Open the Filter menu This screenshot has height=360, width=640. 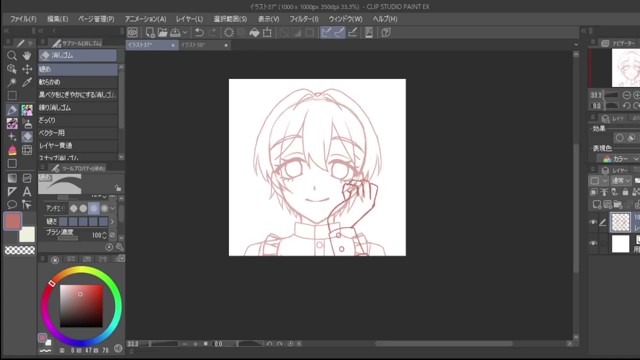304,19
